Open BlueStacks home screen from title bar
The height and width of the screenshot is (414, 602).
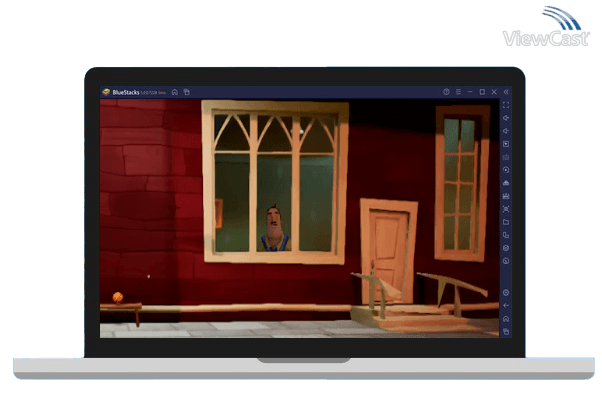[x=175, y=92]
